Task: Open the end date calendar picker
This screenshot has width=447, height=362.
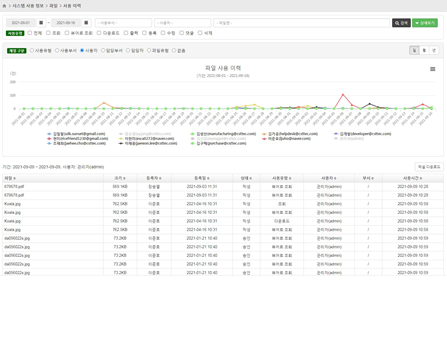Action: click(86, 23)
